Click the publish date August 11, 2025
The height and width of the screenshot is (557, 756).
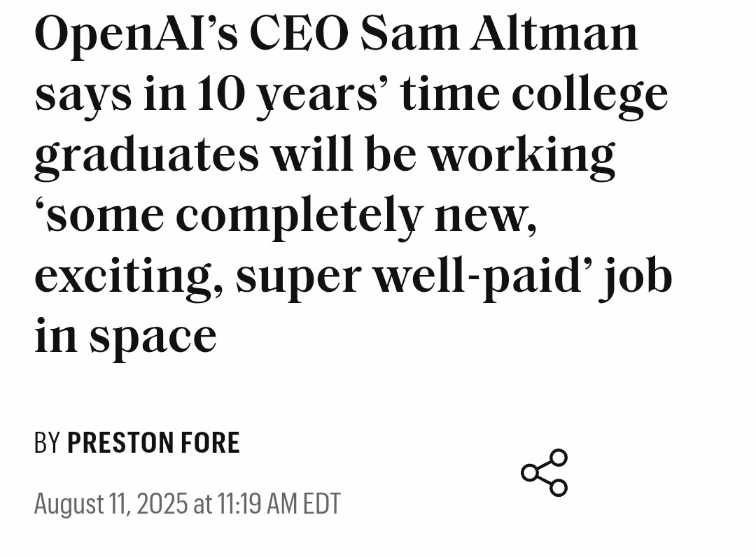coord(111,504)
